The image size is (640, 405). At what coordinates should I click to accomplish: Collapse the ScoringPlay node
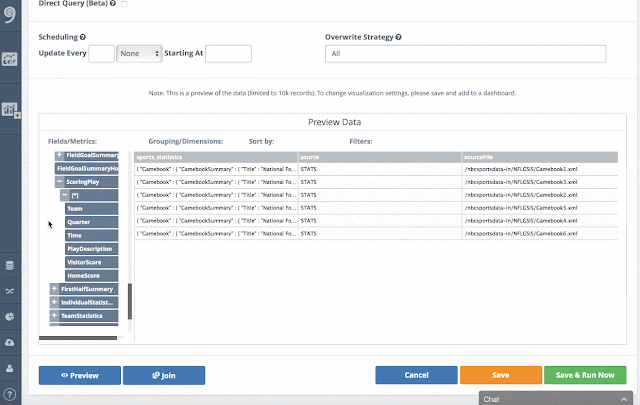pos(60,182)
